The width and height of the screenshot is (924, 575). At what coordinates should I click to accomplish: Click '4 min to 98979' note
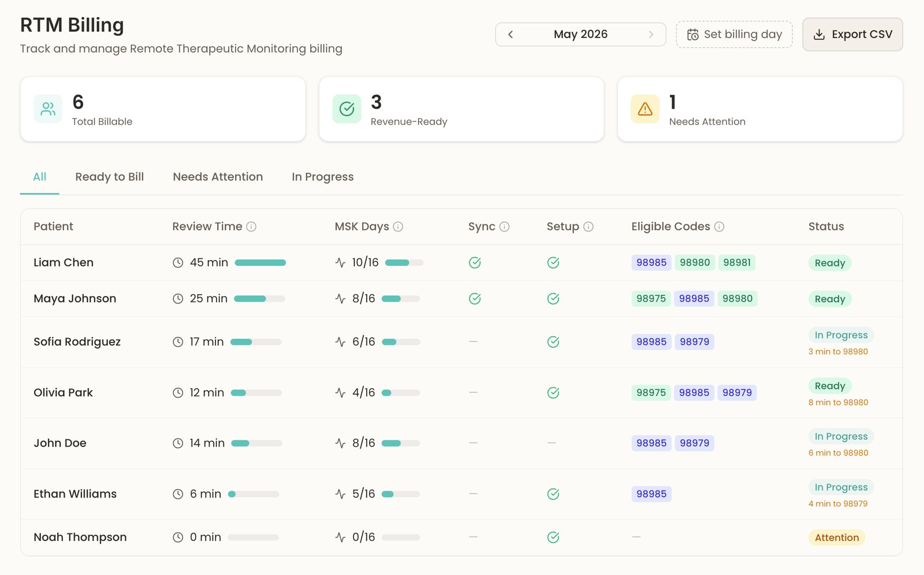coord(838,503)
